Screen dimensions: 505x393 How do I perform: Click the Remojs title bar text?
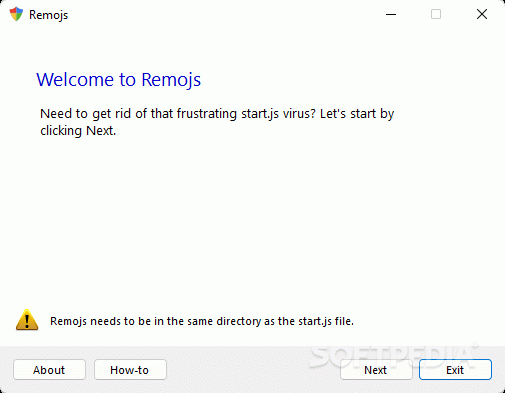(49, 15)
